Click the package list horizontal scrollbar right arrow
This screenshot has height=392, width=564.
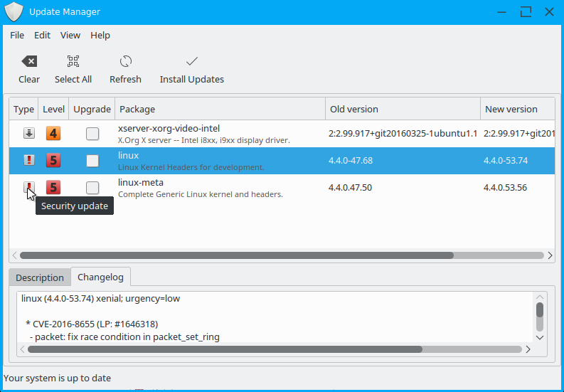click(549, 255)
